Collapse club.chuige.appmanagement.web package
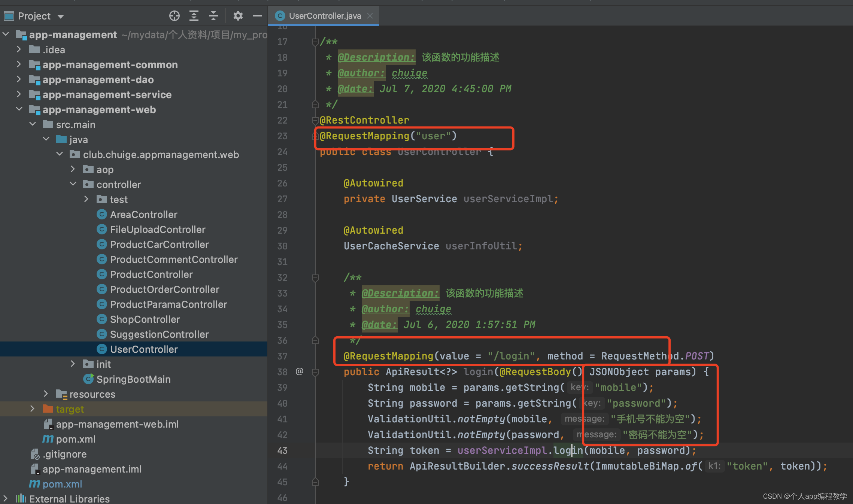853x504 pixels. pos(60,154)
